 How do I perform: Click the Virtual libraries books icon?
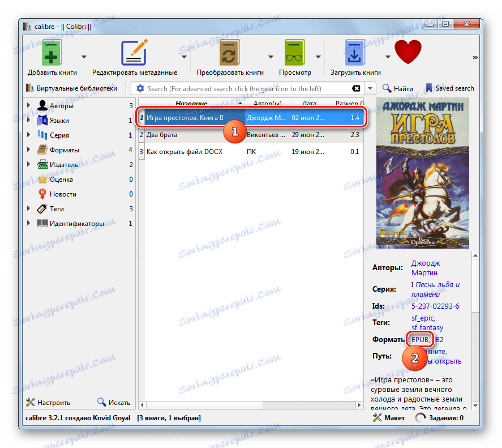pyautogui.click(x=30, y=88)
